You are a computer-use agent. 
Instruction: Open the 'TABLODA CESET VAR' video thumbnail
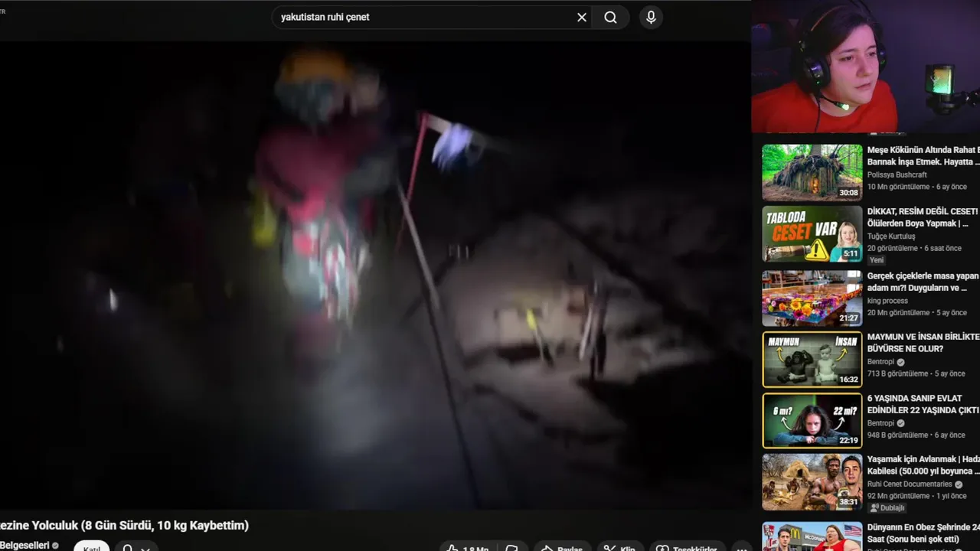click(812, 234)
